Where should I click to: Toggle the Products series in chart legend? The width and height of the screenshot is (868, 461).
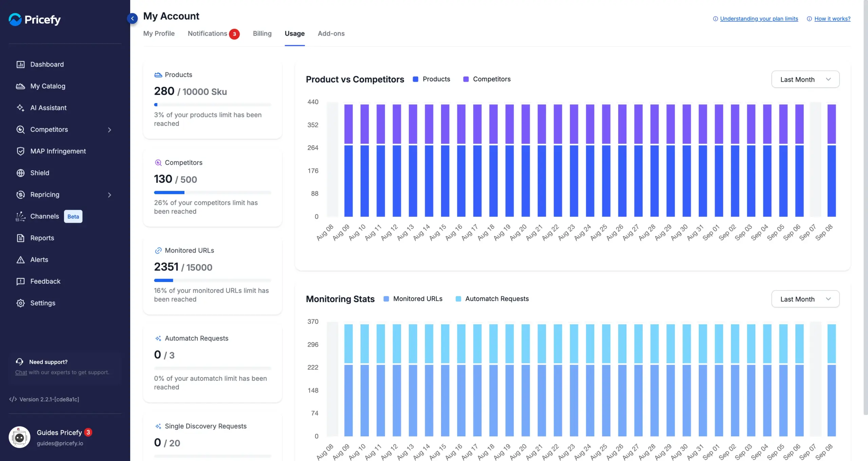431,79
